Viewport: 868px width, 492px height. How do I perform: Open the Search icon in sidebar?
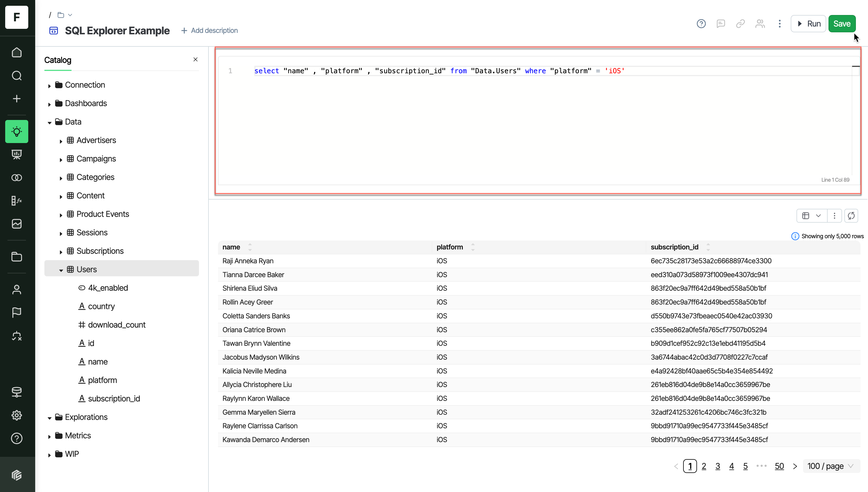(x=16, y=75)
